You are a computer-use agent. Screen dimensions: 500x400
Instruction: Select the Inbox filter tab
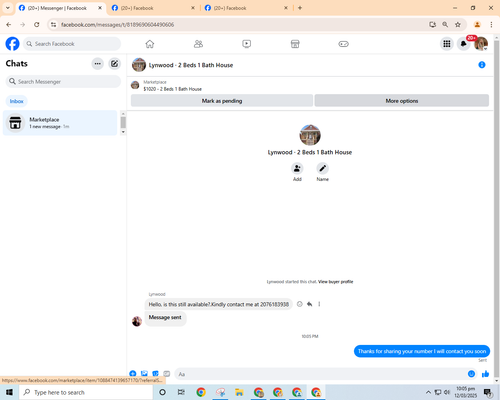click(x=16, y=101)
